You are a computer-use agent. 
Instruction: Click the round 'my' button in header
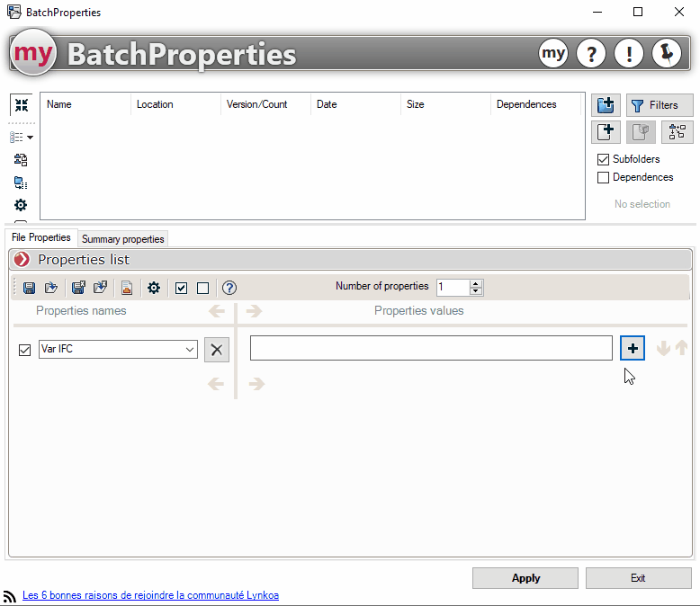553,54
